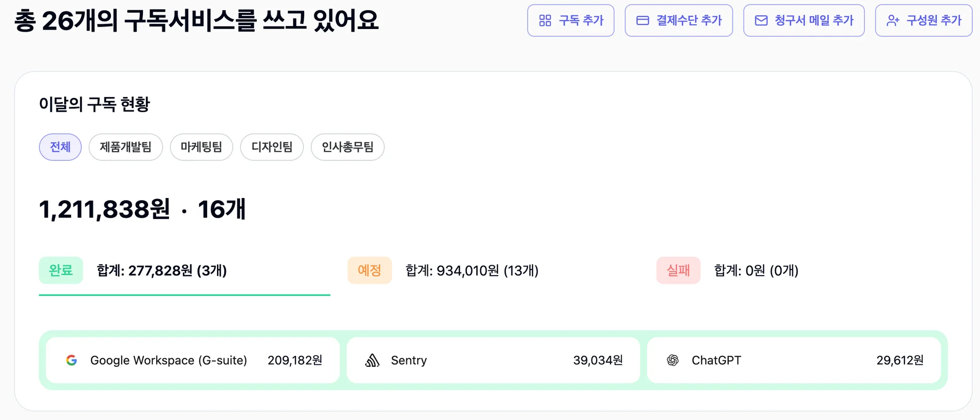Select the 마케팅팀 filter chip
Screen dimensions: 980x420
201,147
